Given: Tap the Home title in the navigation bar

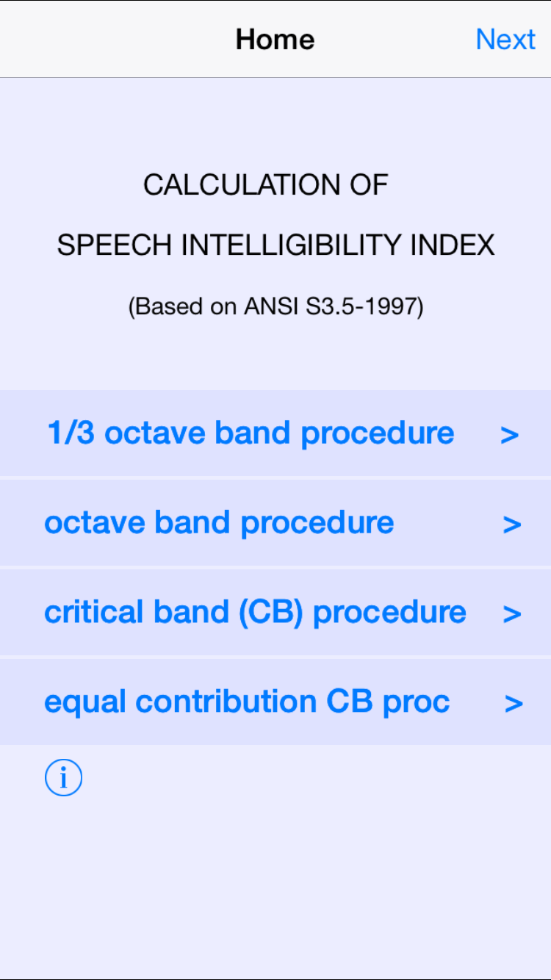Looking at the screenshot, I should click(x=275, y=39).
